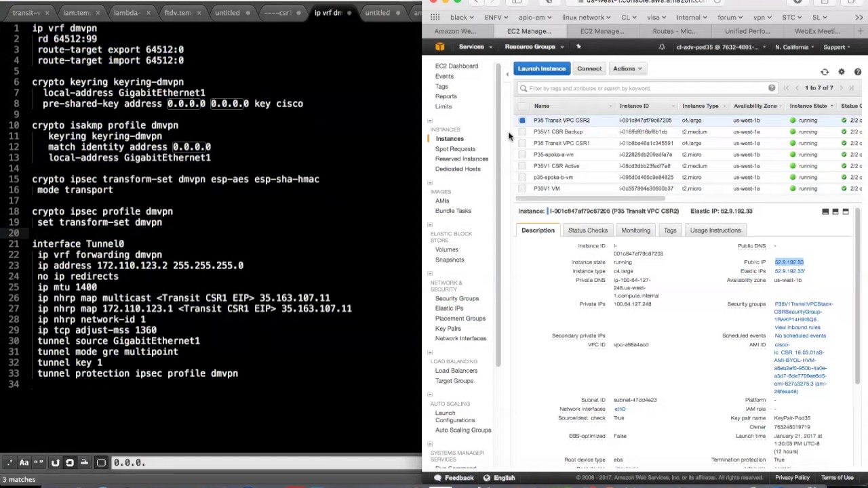Open Safari bookmarks grid icon
This screenshot has width=868, height=488.
[435, 17]
